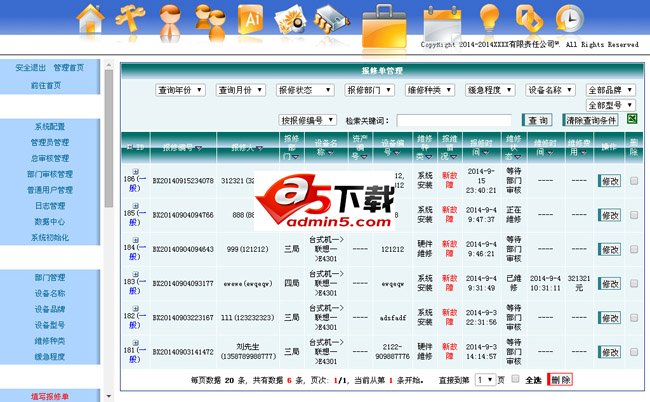Image resolution: width=650 pixels, height=402 pixels.
Task: Check the 全选 select-all checkbox
Action: (515, 379)
